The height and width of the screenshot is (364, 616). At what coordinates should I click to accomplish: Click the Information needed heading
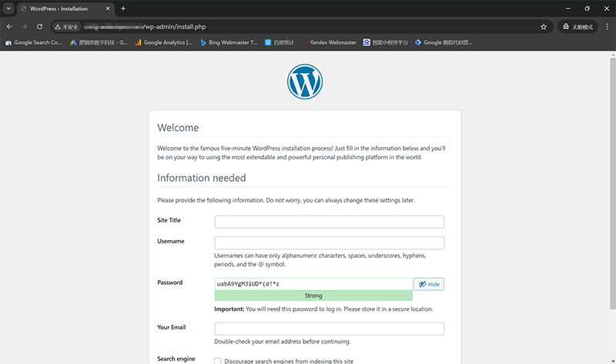point(202,178)
